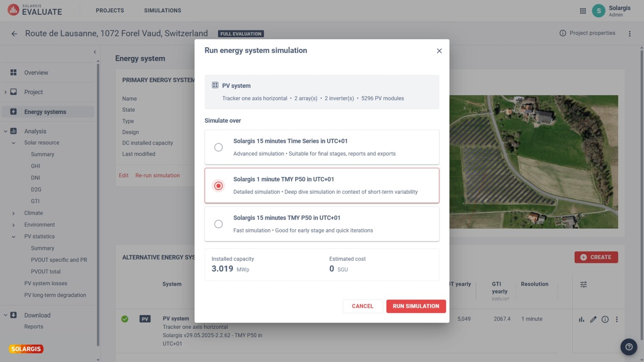Image resolution: width=644 pixels, height=362 pixels.
Task: Click the aerial site map thumbnail
Action: pos(534,162)
